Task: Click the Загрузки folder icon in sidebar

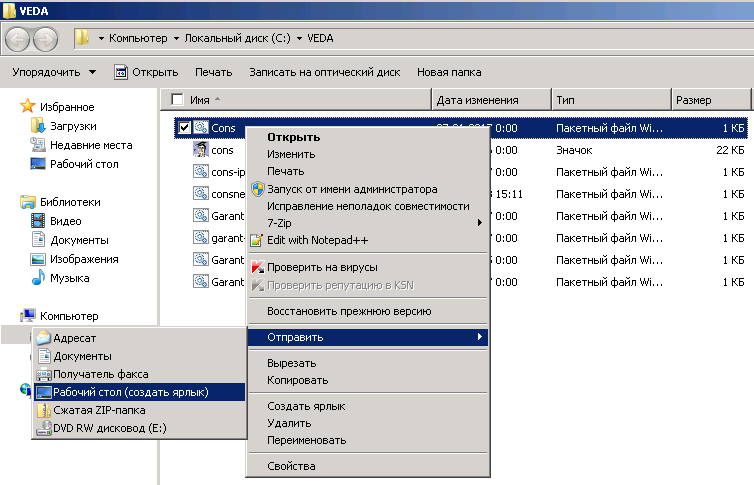Action: tap(39, 126)
